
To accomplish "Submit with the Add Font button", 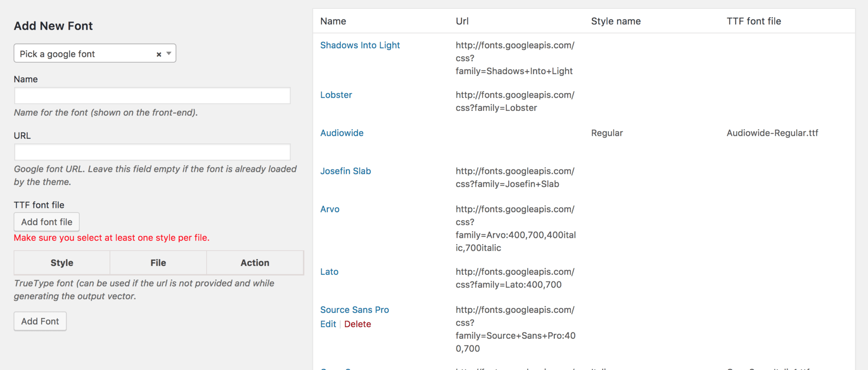I will pyautogui.click(x=40, y=321).
